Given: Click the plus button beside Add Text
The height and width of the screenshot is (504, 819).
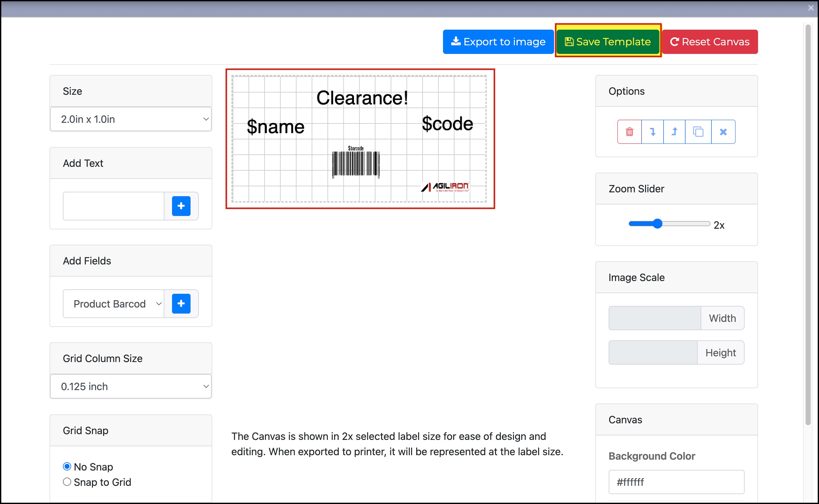Looking at the screenshot, I should 181,206.
